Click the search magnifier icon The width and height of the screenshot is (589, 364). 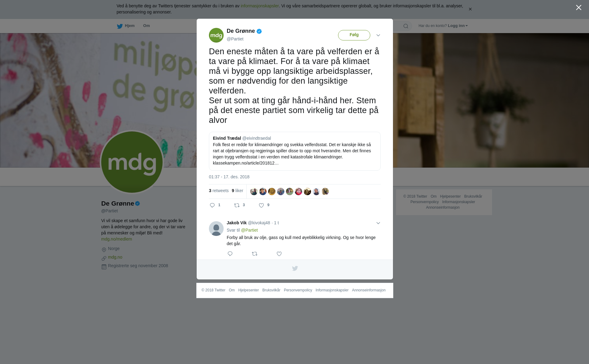[406, 26]
